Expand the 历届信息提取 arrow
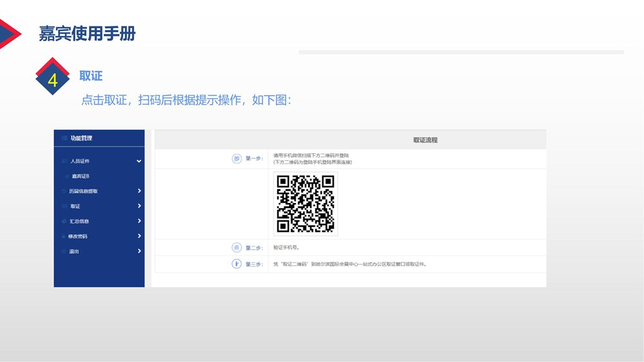 139,191
